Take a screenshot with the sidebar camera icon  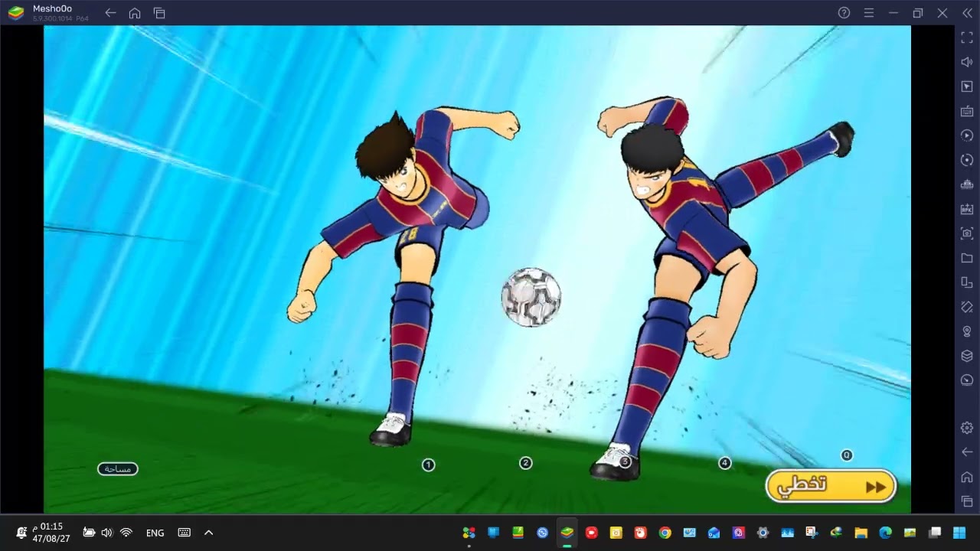click(967, 233)
